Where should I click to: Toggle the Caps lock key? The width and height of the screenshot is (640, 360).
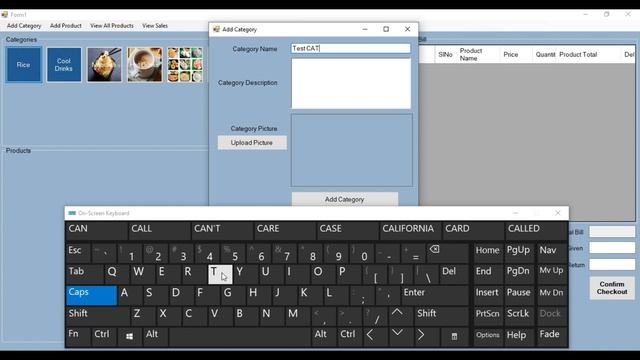tap(91, 295)
